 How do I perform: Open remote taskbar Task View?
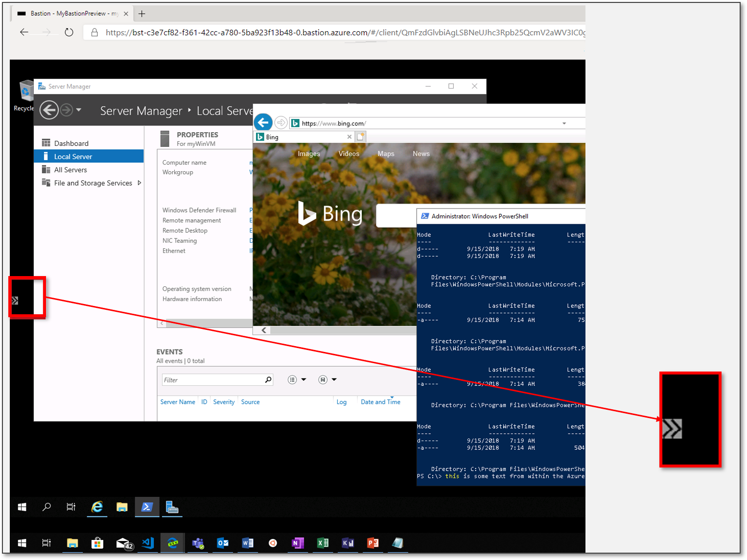pyautogui.click(x=71, y=507)
